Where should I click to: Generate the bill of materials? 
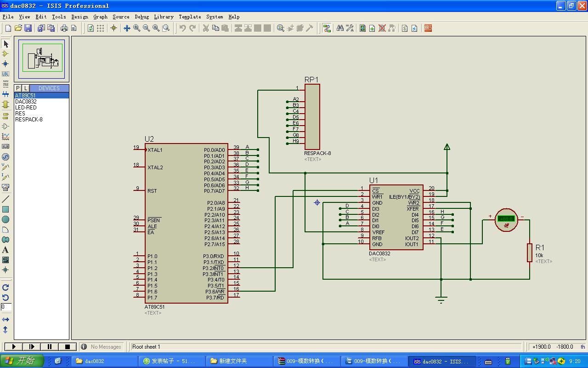coord(405,28)
